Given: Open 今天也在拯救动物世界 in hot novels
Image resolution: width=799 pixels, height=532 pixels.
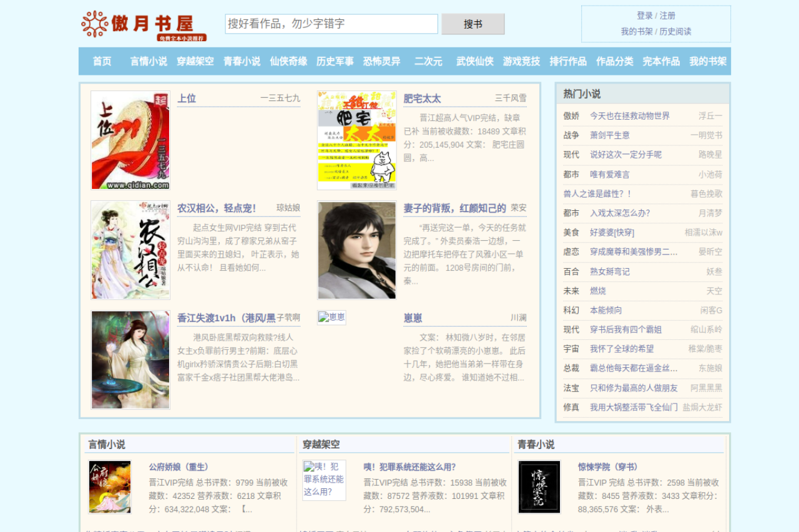Looking at the screenshot, I should pos(629,116).
